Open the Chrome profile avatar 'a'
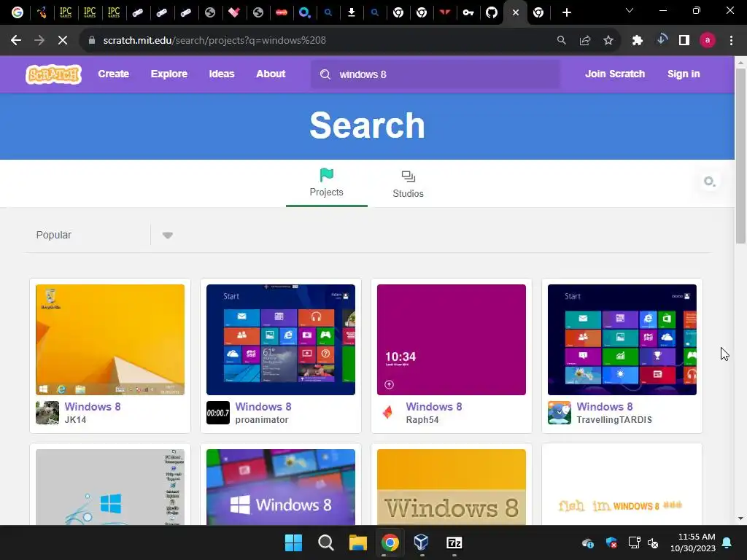The height and width of the screenshot is (560, 747). pos(708,41)
